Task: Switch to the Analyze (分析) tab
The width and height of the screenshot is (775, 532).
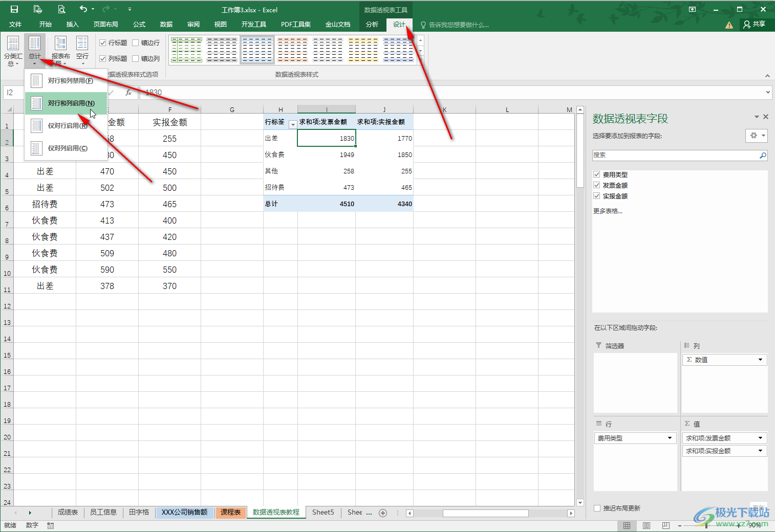Action: click(x=372, y=24)
